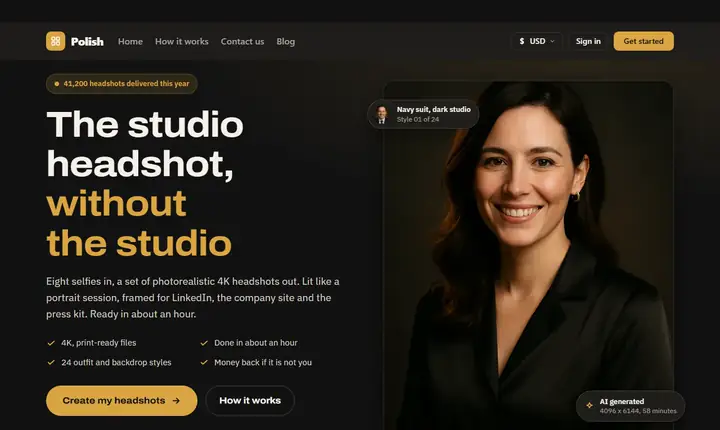The height and width of the screenshot is (430, 720).
Task: Click the arrow icon on Create my headshots
Action: (x=176, y=401)
